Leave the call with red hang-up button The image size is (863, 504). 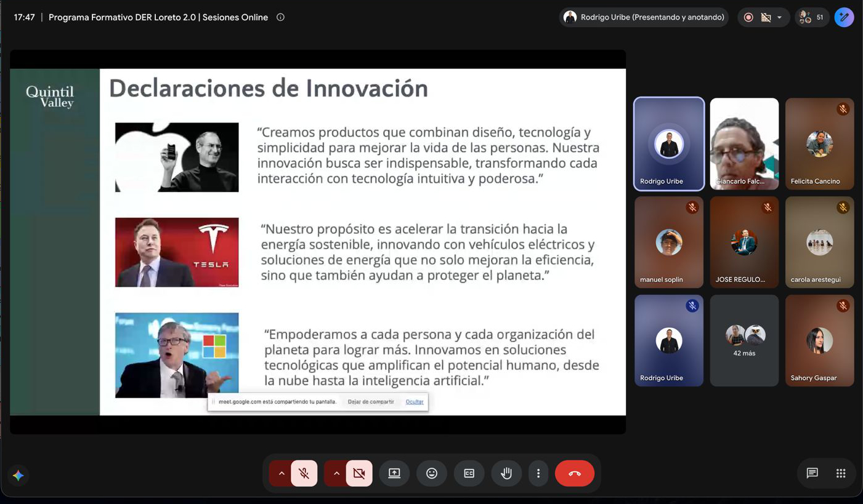575,473
